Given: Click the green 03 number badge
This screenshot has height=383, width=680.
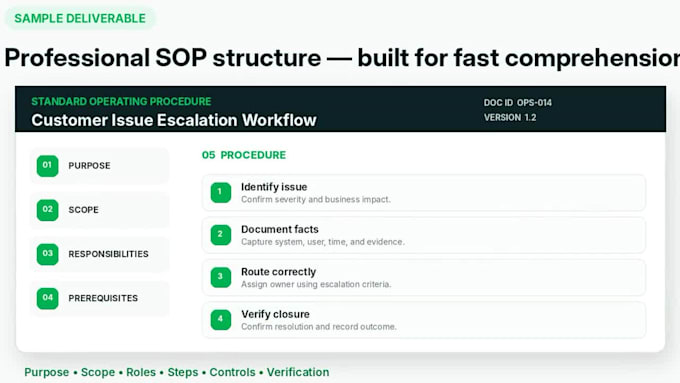Looking at the screenshot, I should tap(47, 254).
